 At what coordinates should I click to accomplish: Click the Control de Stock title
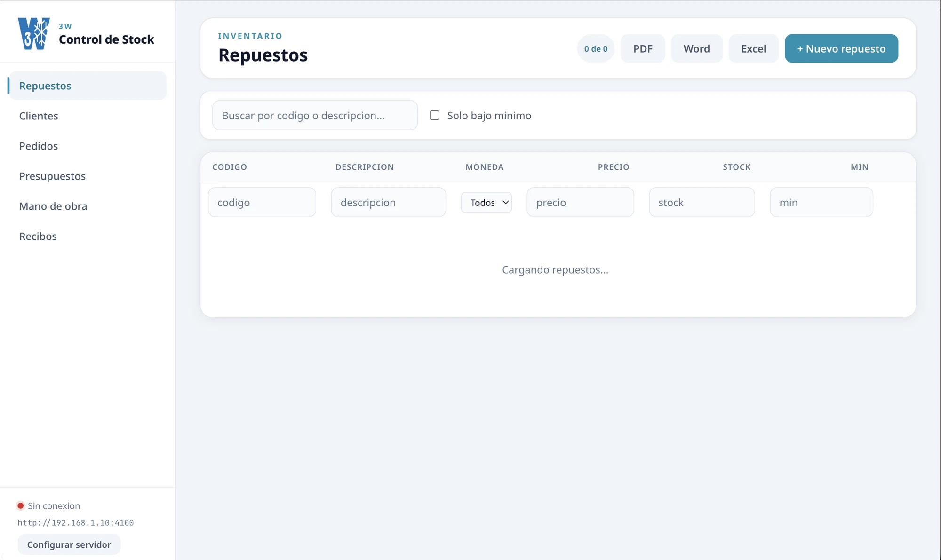point(106,39)
